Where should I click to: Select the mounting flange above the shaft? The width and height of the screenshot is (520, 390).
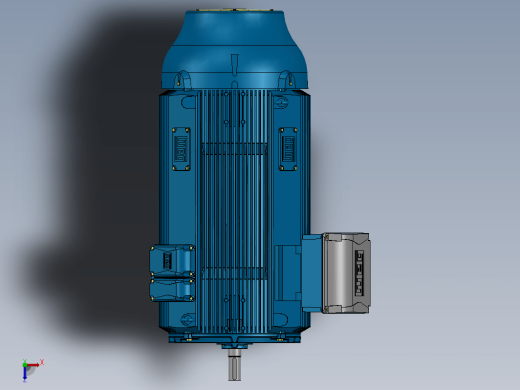click(x=235, y=339)
